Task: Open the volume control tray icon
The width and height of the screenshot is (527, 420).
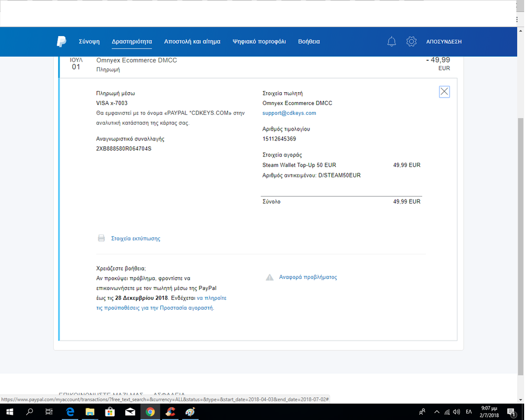Action: click(456, 412)
